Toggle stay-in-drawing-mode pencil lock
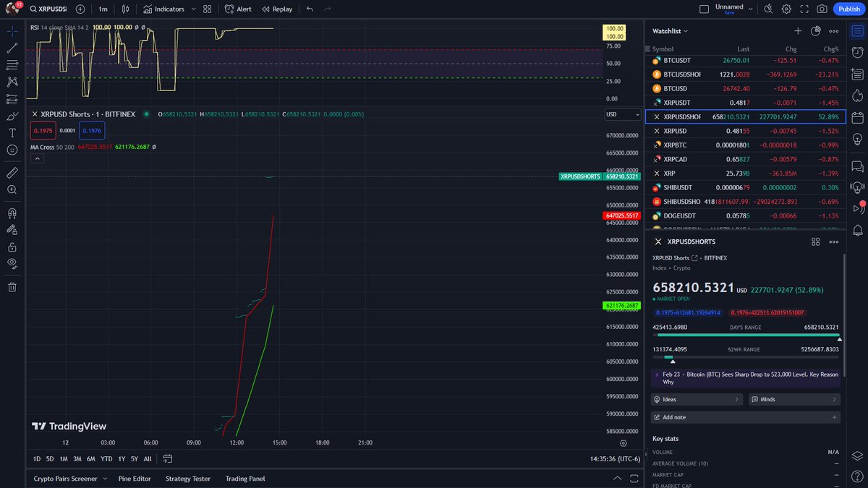Viewport: 868px width, 488px height. pos(12,230)
